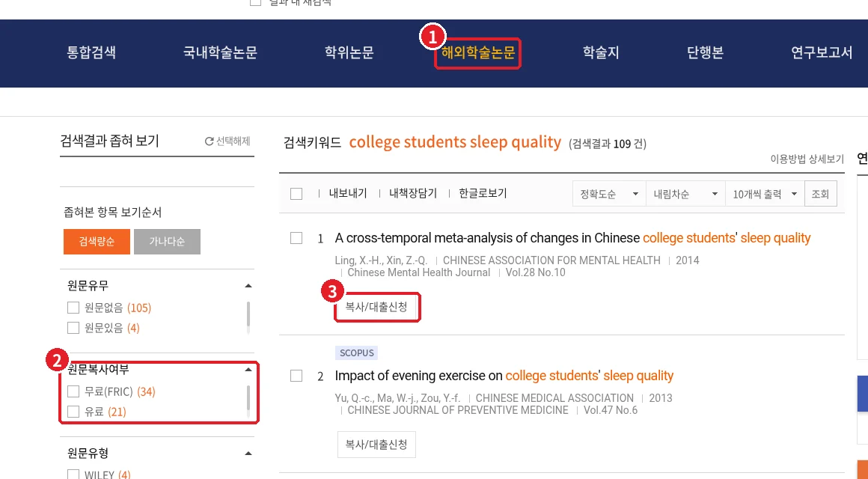
Task: Click the 원문유무 list scrollbar
Action: tap(248, 317)
